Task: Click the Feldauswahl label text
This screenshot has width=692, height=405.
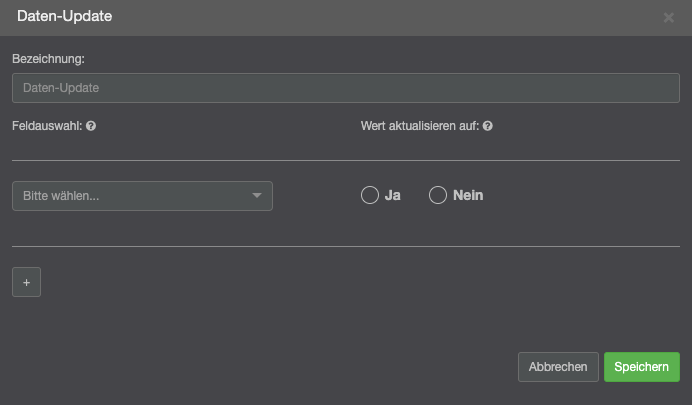Action: coord(47,127)
